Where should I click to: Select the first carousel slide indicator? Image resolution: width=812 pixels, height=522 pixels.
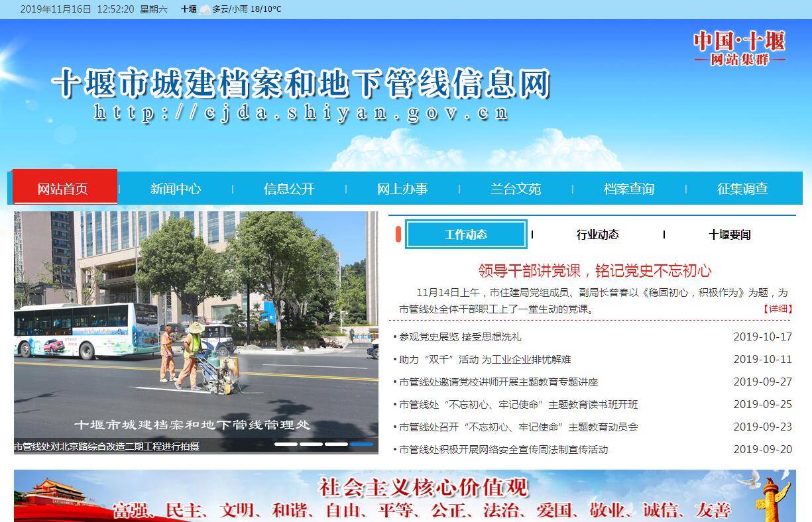(286, 444)
